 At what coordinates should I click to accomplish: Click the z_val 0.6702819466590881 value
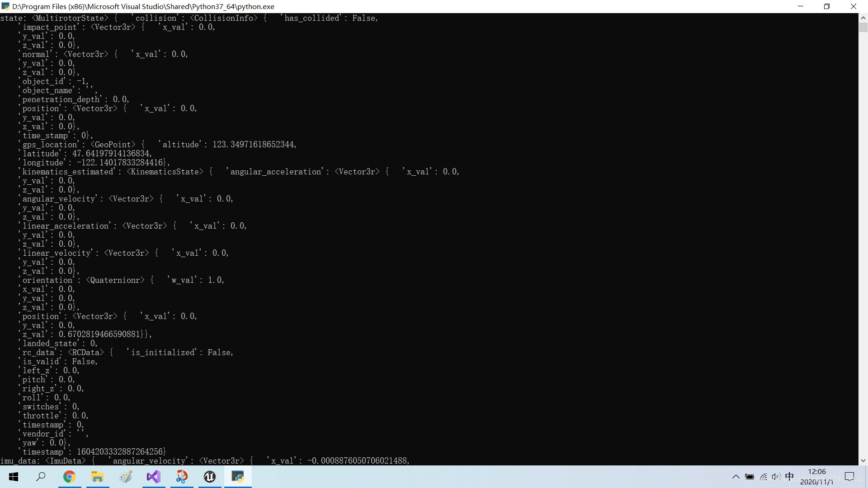coord(99,334)
